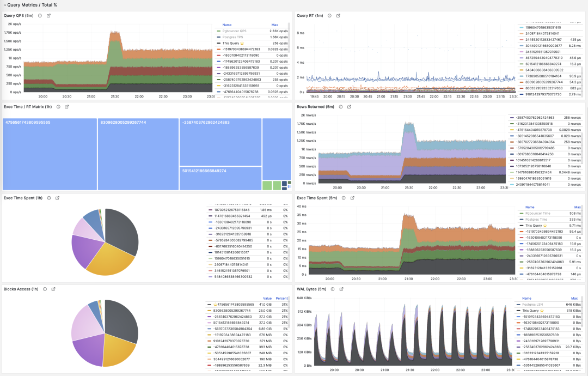Open the Rows Returned (5m) panel title menu
588x376 pixels.
[314, 107]
